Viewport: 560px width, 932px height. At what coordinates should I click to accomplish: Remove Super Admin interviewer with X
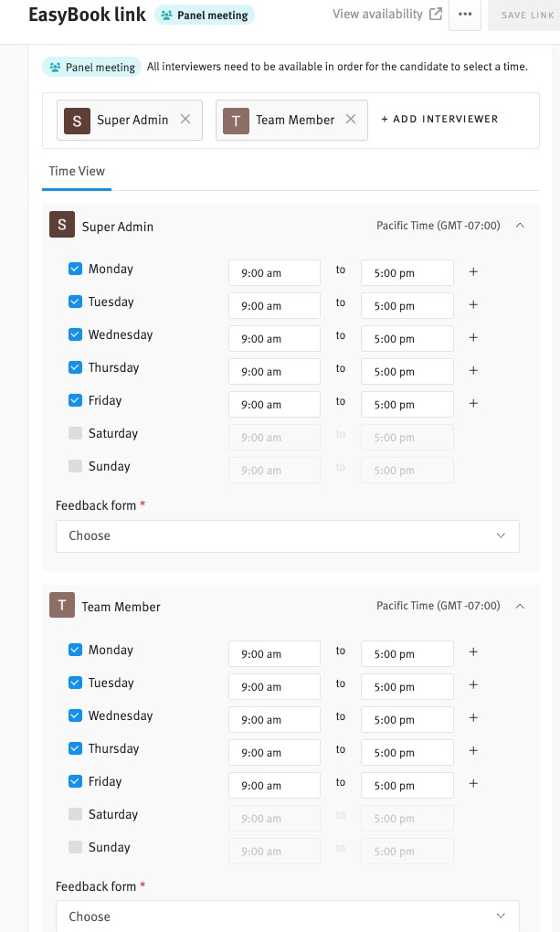(185, 119)
